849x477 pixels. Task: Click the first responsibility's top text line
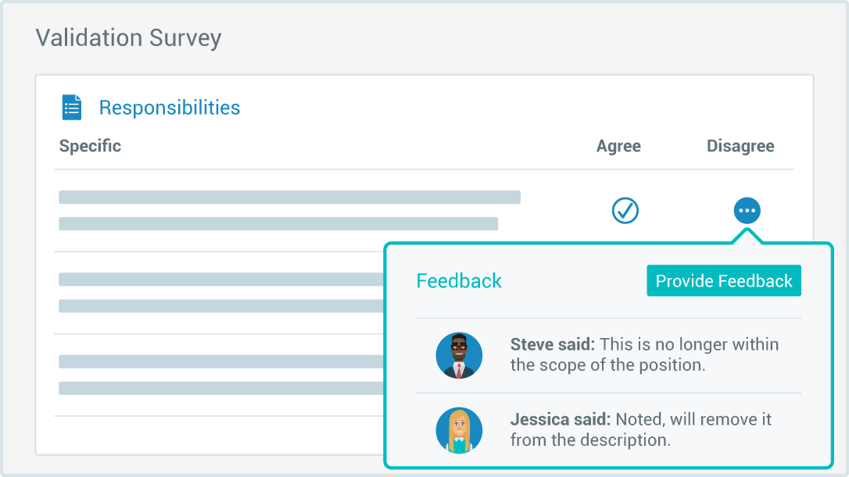(x=289, y=197)
